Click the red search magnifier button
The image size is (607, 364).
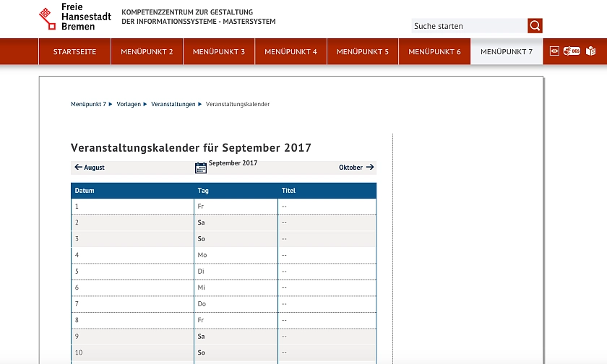[x=535, y=26]
